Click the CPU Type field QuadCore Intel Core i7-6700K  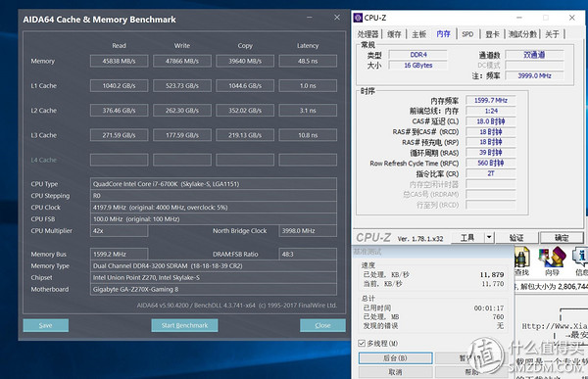click(214, 184)
